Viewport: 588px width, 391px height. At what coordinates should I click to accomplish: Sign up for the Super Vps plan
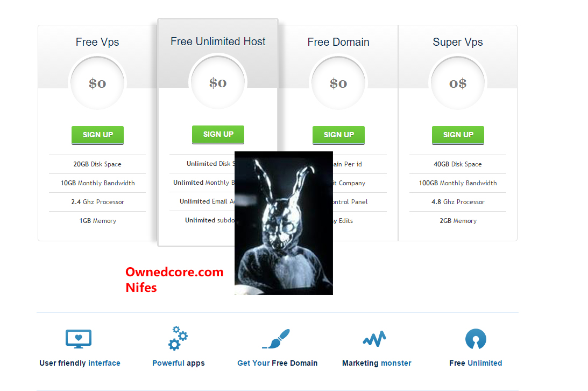(458, 135)
